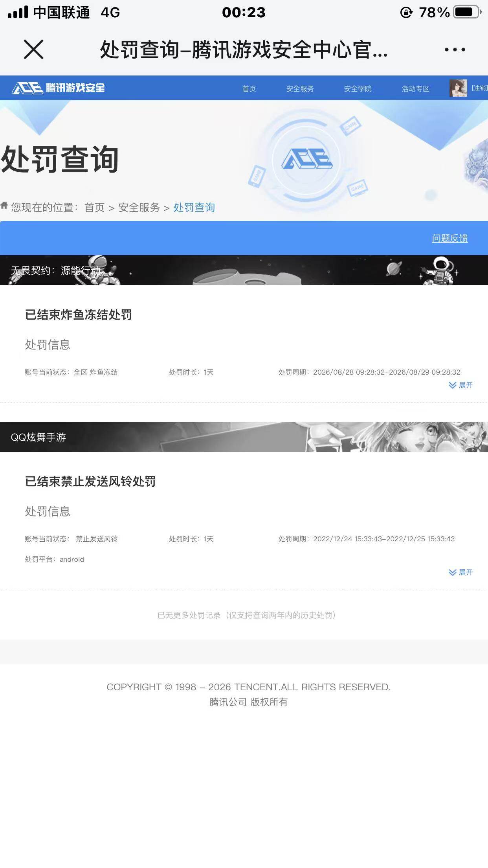Open the 活动专区 nav menu
This screenshot has height=868, width=488.
coord(415,89)
